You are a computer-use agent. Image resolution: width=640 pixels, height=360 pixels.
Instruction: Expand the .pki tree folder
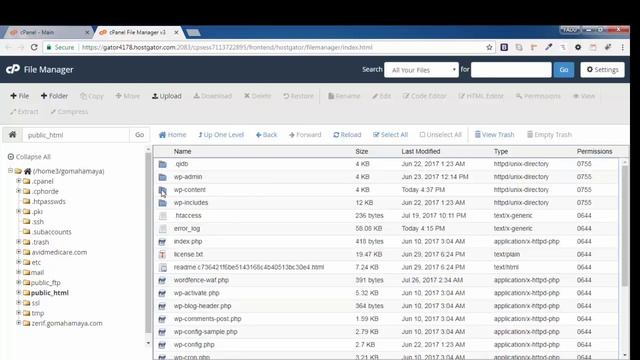[x=18, y=211]
